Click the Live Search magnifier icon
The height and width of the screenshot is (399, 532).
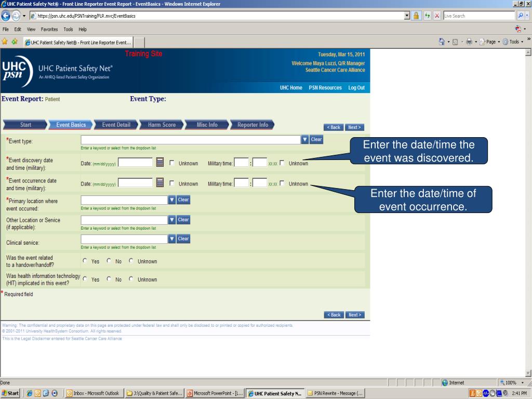tap(521, 16)
